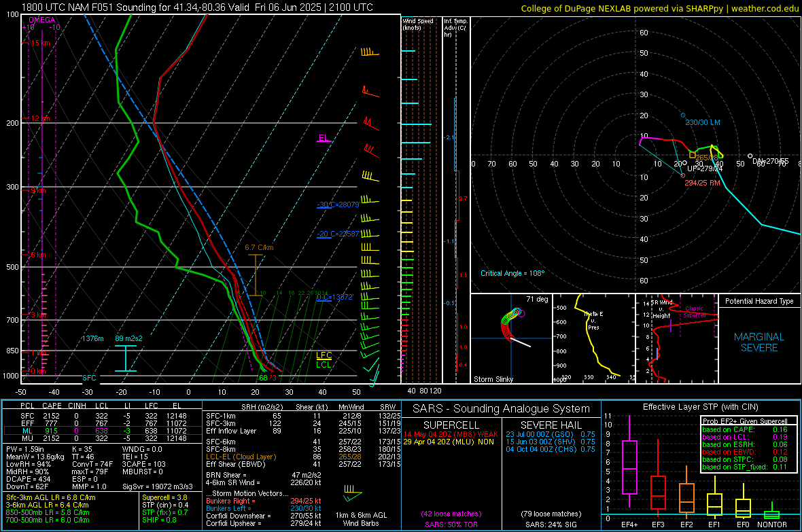Click the PW = 1.59in value
This screenshot has width=802, height=532.
click(25, 448)
